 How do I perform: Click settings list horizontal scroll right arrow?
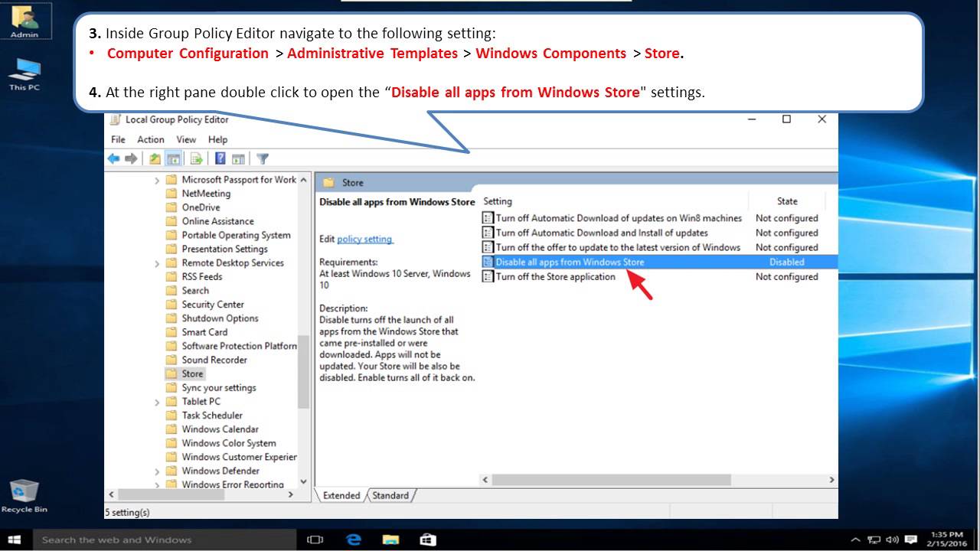pyautogui.click(x=832, y=480)
